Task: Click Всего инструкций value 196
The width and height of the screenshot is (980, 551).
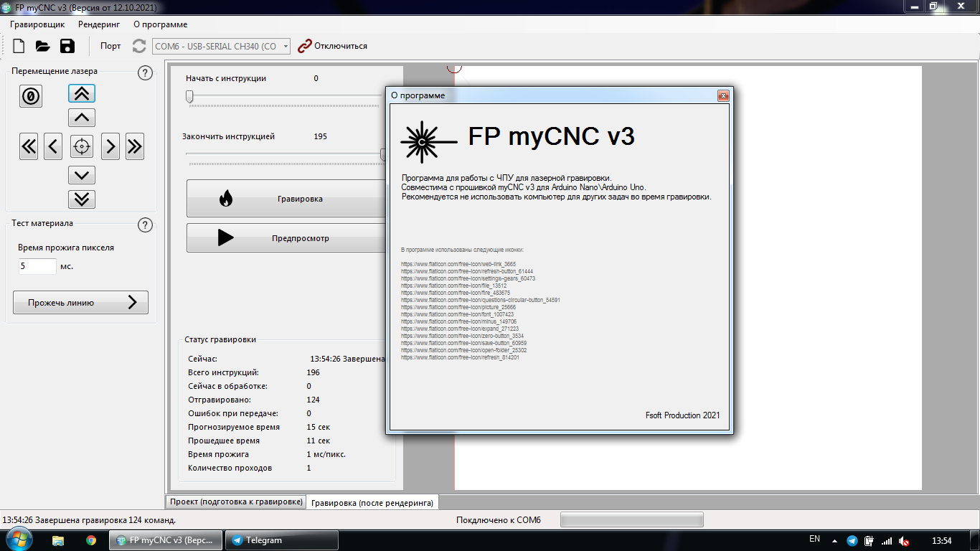Action: pyautogui.click(x=313, y=372)
